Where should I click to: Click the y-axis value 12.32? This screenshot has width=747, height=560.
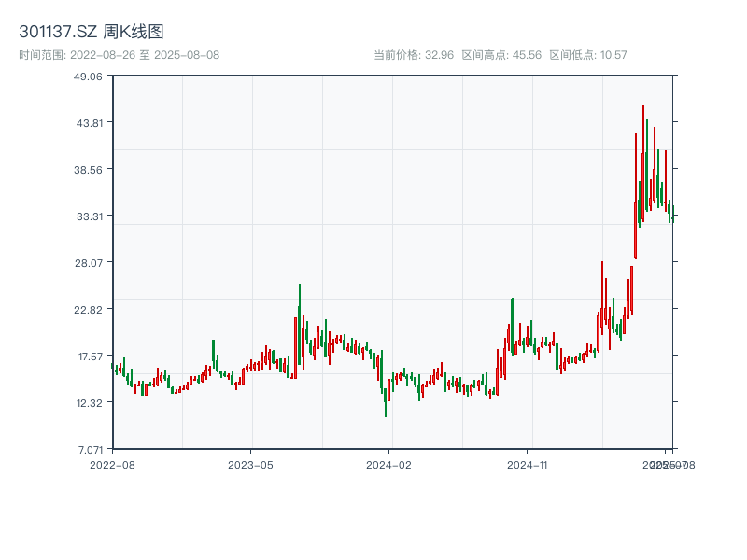(90, 403)
